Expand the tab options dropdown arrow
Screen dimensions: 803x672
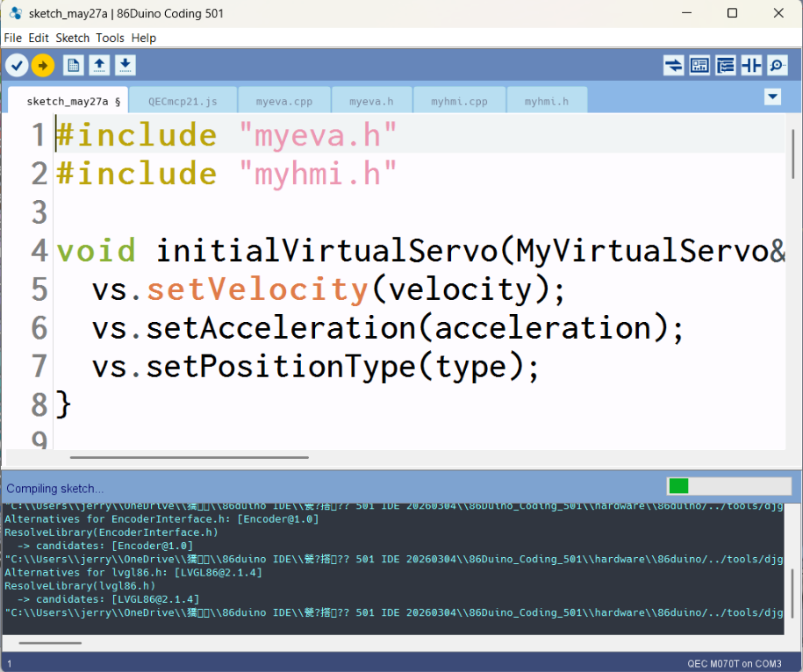tap(773, 97)
